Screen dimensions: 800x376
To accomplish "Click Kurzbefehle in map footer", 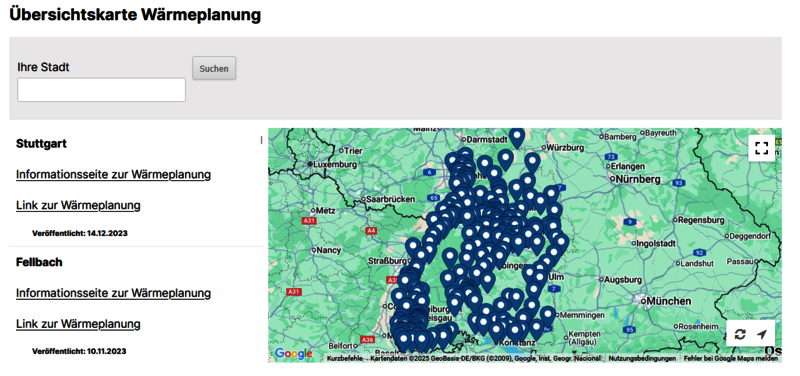I will tap(345, 359).
